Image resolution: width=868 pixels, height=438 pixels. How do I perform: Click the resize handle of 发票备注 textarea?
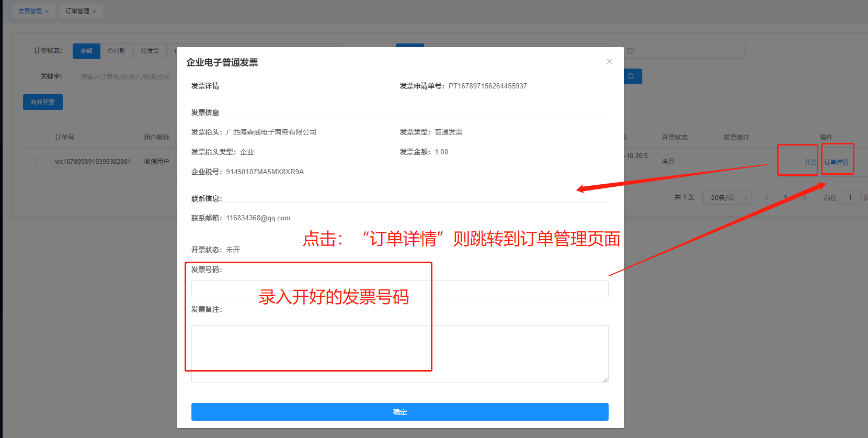click(606, 380)
